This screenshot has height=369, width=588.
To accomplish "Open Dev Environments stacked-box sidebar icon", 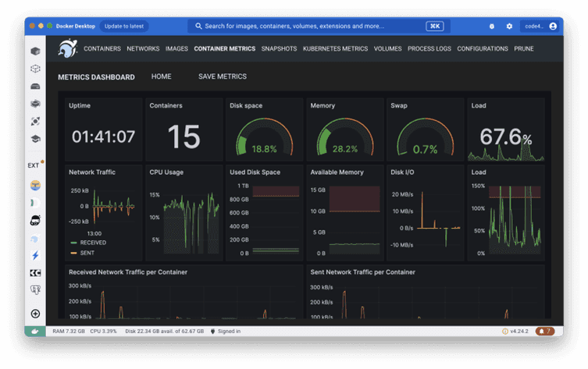I will [x=35, y=104].
